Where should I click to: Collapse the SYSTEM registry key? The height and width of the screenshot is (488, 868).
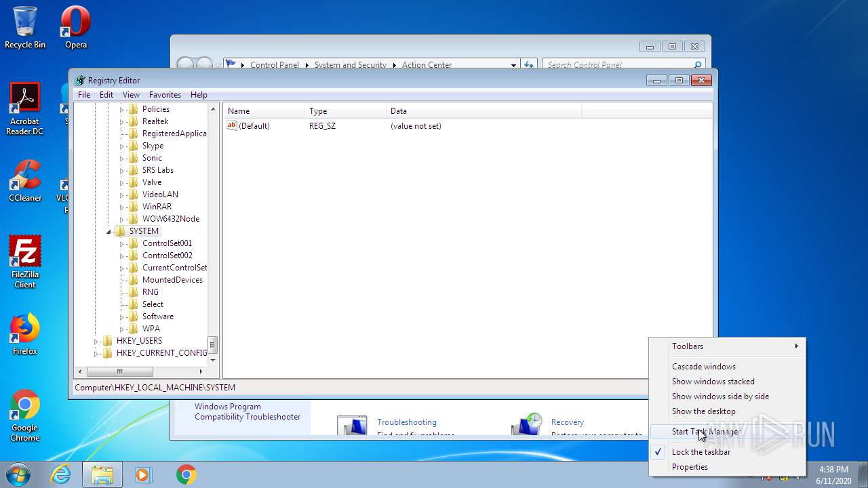(109, 231)
